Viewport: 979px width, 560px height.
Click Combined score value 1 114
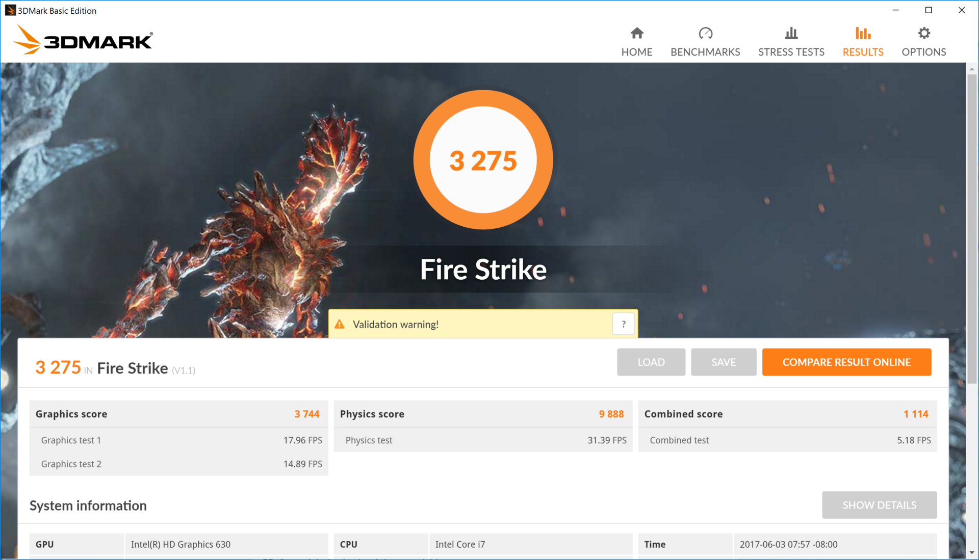pos(916,414)
